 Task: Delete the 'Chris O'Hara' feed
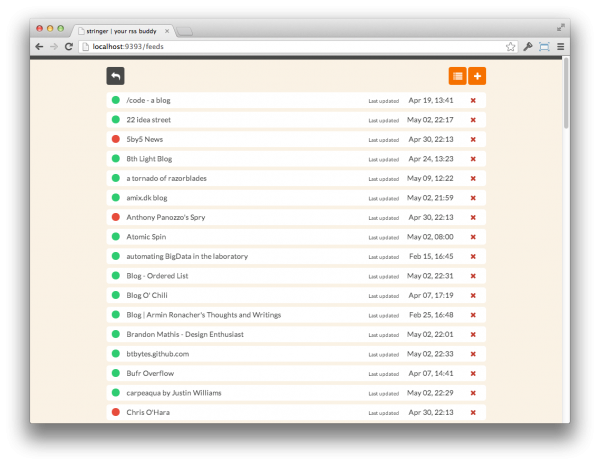pos(473,413)
